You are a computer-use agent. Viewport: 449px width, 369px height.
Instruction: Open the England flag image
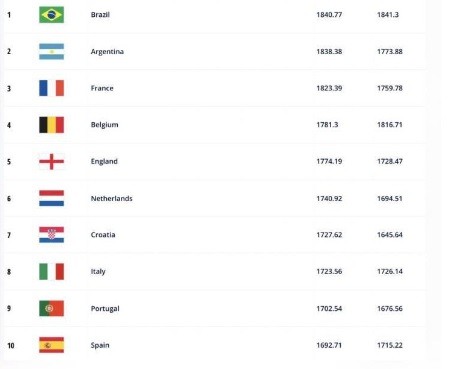pos(51,161)
